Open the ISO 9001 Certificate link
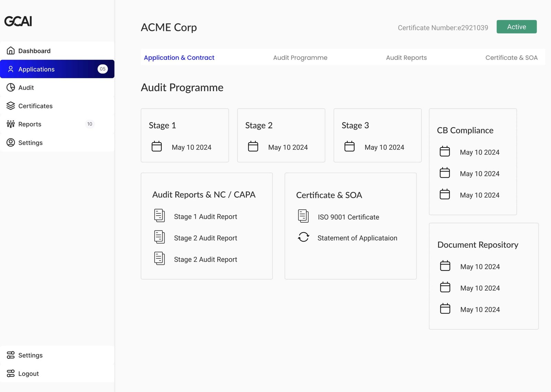 (x=348, y=217)
